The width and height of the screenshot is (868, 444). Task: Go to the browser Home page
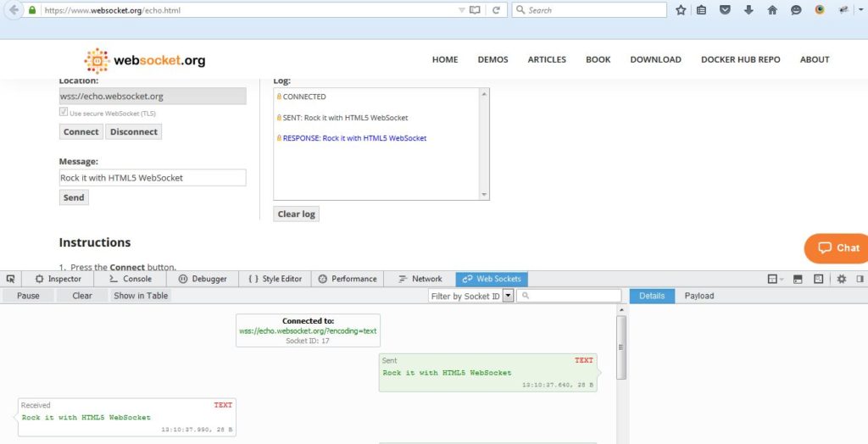coord(772,10)
